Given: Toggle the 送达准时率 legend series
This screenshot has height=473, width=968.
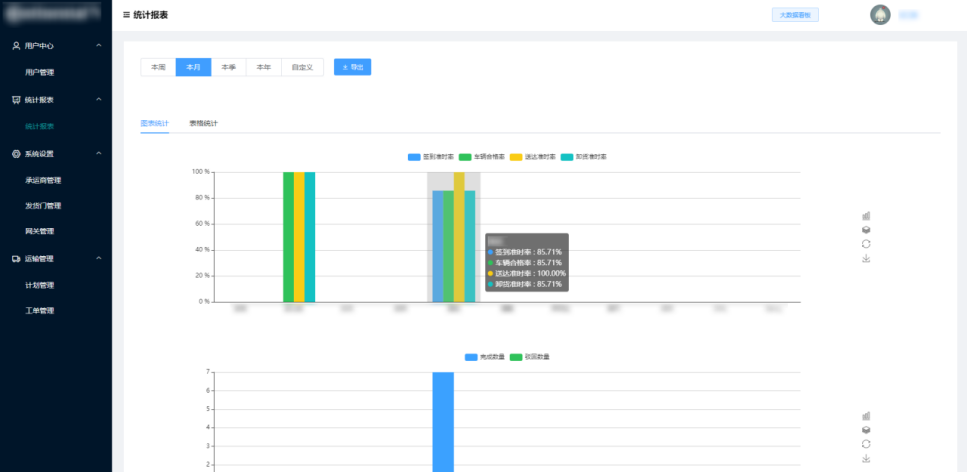Looking at the screenshot, I should click(x=532, y=157).
